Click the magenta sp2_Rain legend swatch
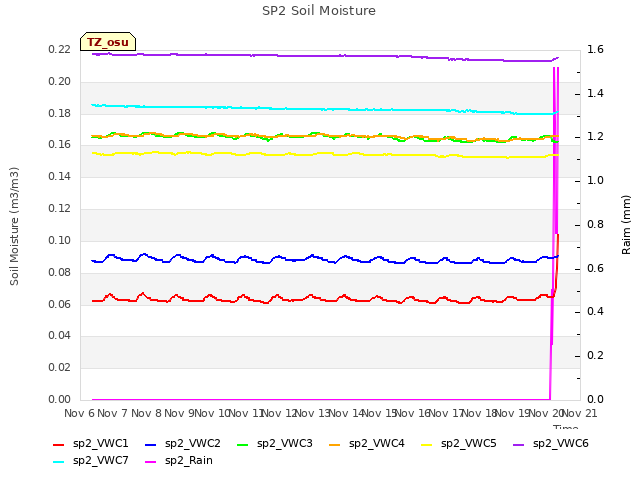 tap(151, 462)
